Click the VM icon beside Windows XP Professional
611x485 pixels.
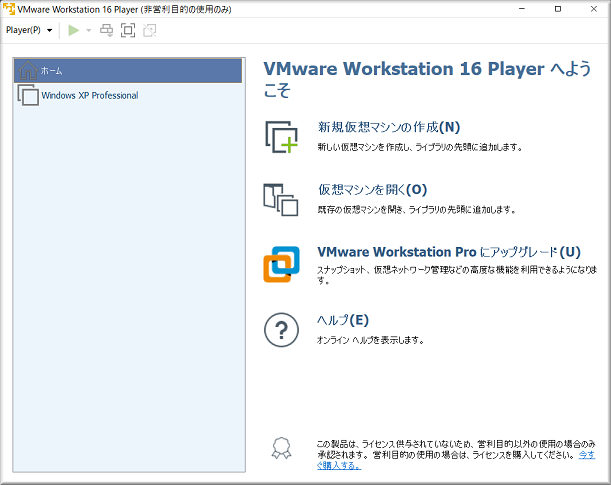[28, 95]
